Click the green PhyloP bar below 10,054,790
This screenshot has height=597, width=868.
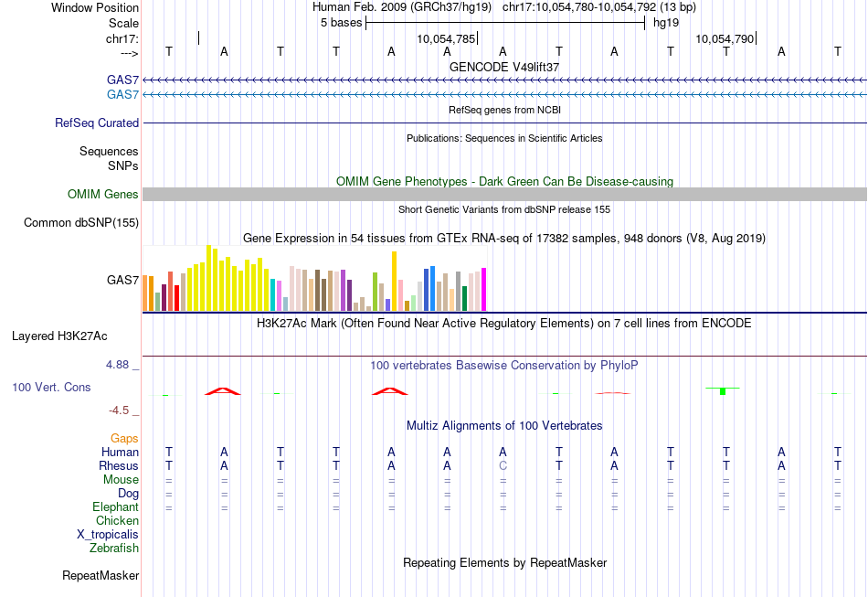(723, 391)
